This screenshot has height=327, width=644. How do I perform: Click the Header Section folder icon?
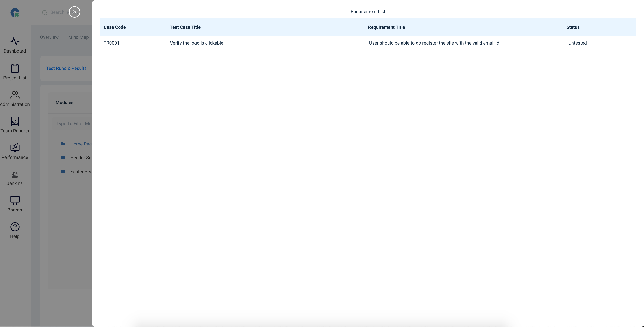coord(63,158)
